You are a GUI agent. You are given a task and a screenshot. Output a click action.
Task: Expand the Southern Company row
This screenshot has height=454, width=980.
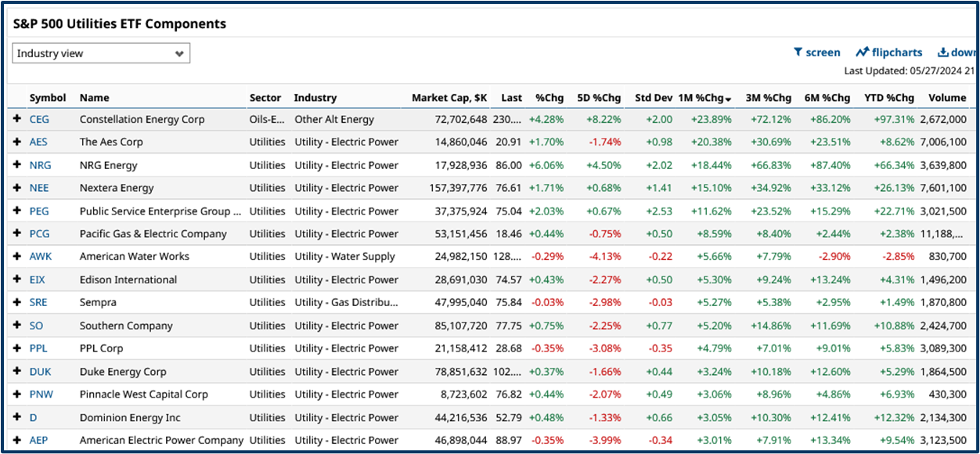click(x=17, y=326)
